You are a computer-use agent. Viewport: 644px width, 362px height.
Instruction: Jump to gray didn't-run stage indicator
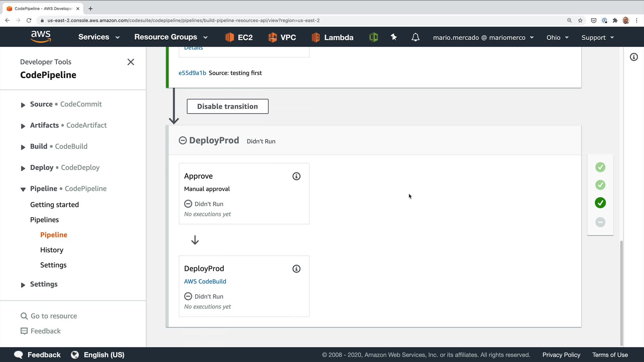[600, 222]
